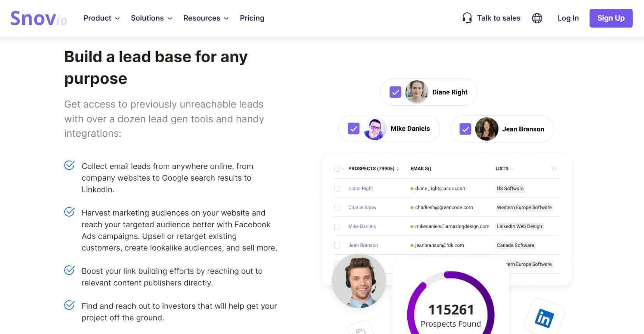
Task: Click email jeanbranson@fdk.com
Action: pos(439,246)
